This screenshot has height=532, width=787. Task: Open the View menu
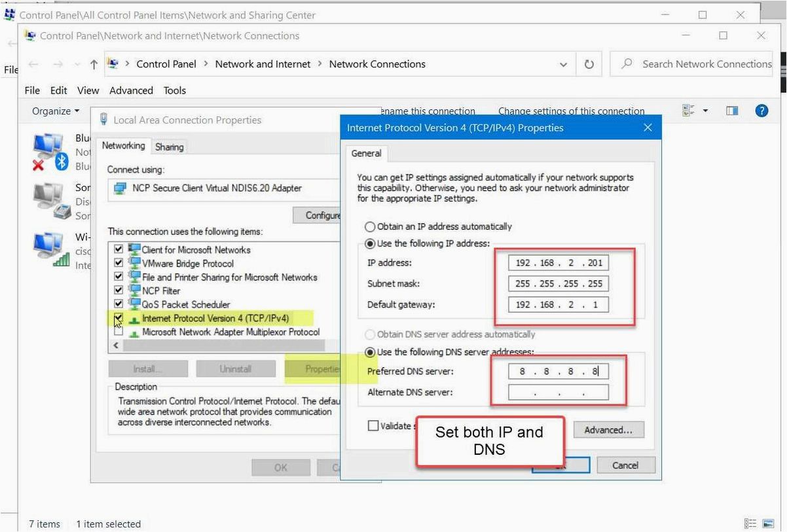[88, 90]
